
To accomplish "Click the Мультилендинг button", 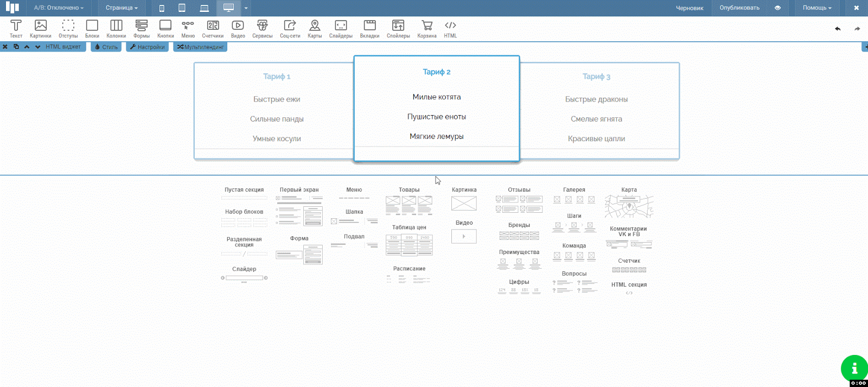I will pos(200,47).
